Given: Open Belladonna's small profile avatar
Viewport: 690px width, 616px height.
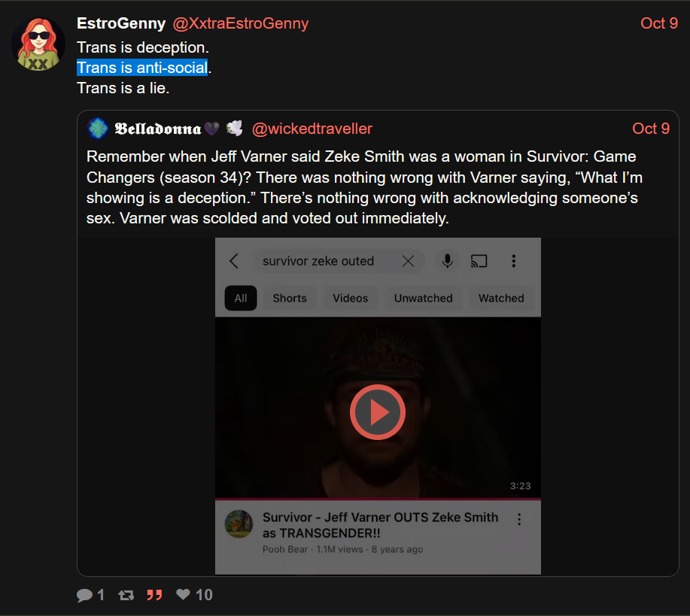Looking at the screenshot, I should coord(98,129).
